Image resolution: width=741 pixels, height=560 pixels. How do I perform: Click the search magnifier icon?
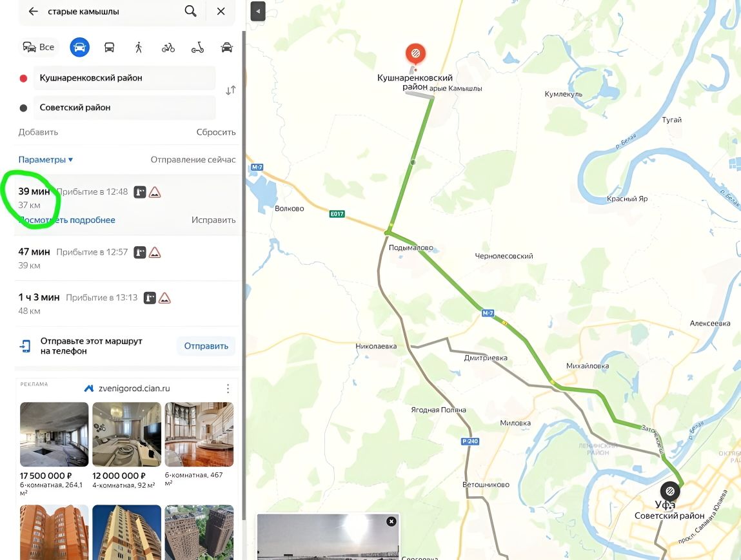tap(190, 11)
